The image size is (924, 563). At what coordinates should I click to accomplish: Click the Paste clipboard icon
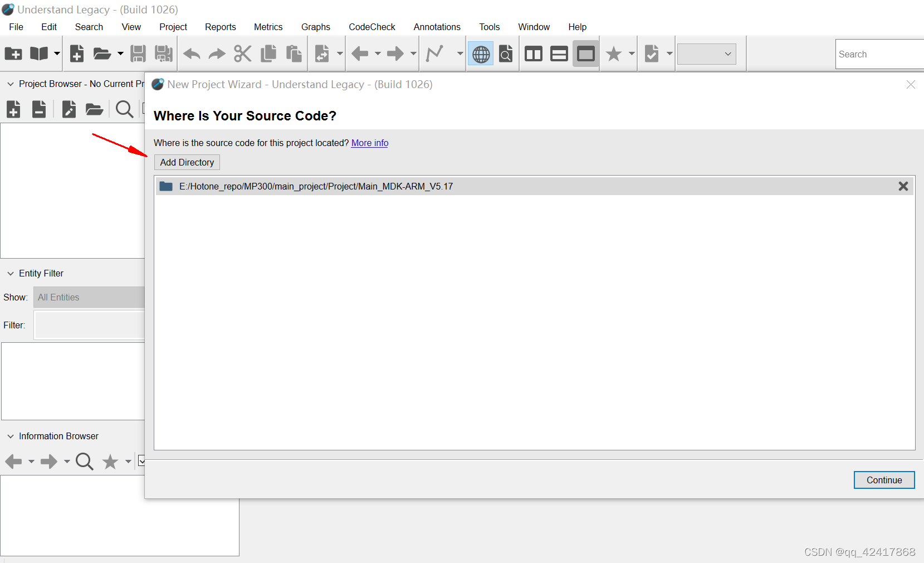[x=294, y=54]
